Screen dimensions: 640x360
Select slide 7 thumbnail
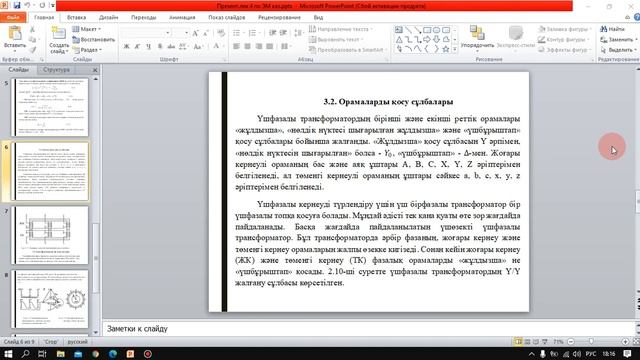point(50,235)
